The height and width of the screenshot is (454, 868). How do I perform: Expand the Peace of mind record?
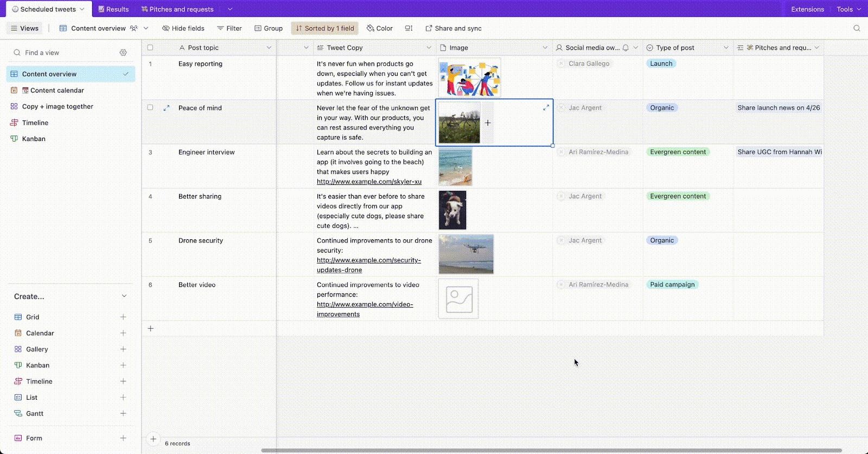click(x=167, y=108)
